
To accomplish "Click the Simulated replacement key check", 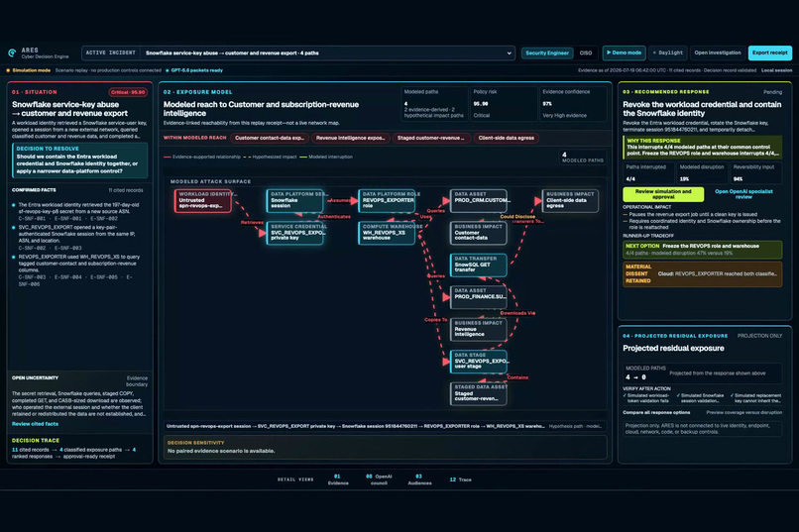I will 755,398.
